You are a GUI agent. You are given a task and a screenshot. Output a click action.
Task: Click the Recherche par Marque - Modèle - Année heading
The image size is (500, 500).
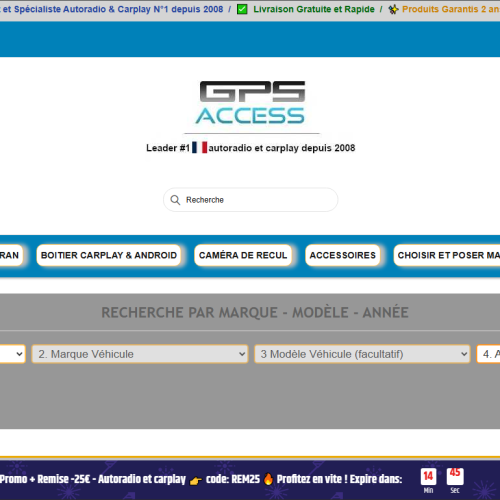pyautogui.click(x=255, y=312)
